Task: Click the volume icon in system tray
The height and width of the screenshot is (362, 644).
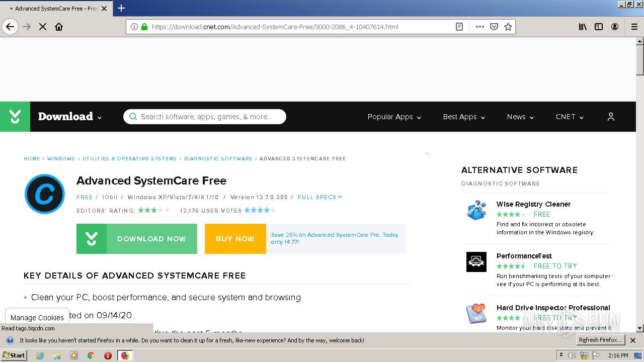Action: 573,355
